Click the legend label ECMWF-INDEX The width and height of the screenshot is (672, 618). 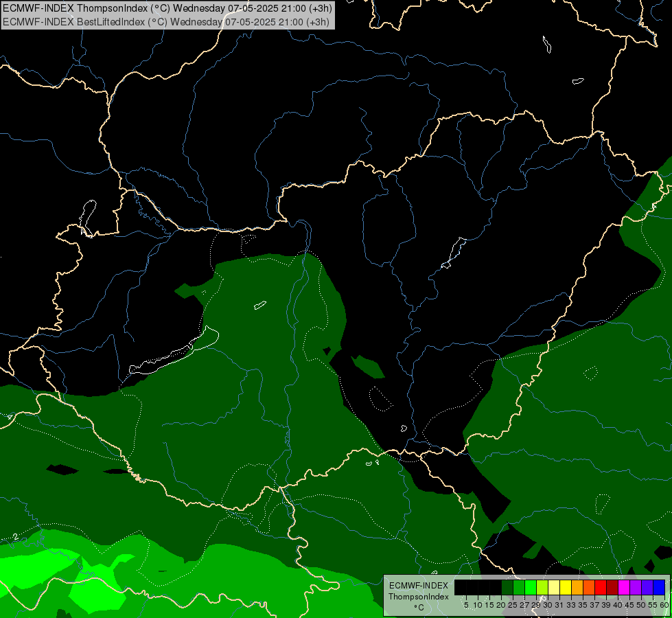pos(419,586)
